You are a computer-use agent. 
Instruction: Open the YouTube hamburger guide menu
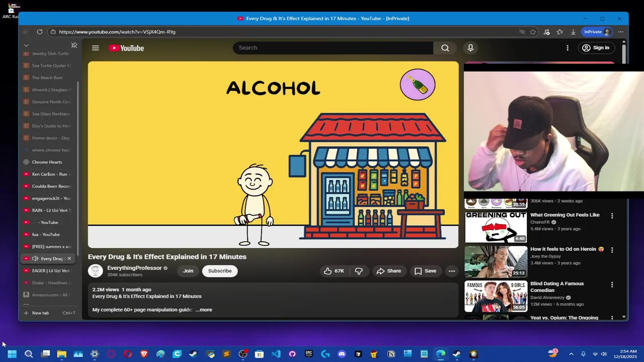[x=95, y=48]
